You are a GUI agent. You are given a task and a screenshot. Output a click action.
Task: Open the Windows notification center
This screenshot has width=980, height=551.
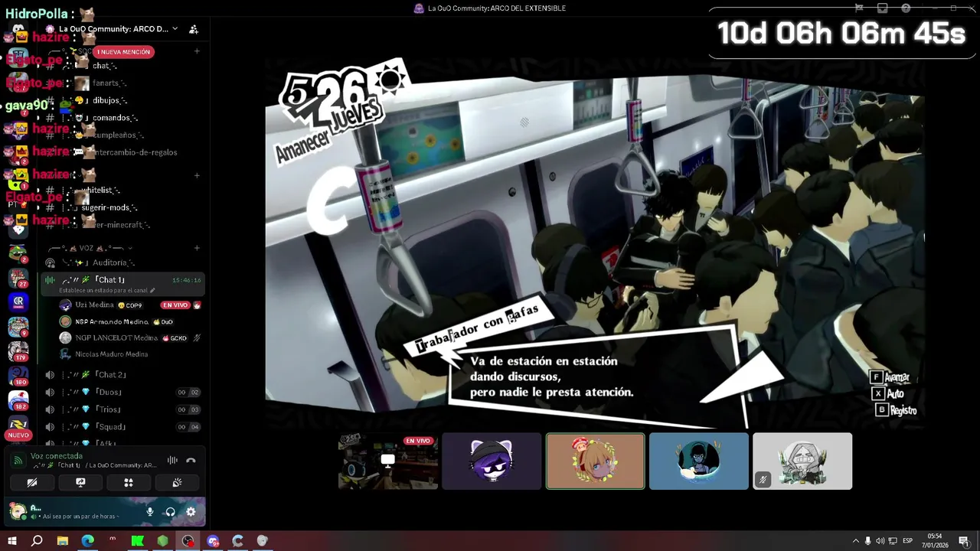pos(964,541)
